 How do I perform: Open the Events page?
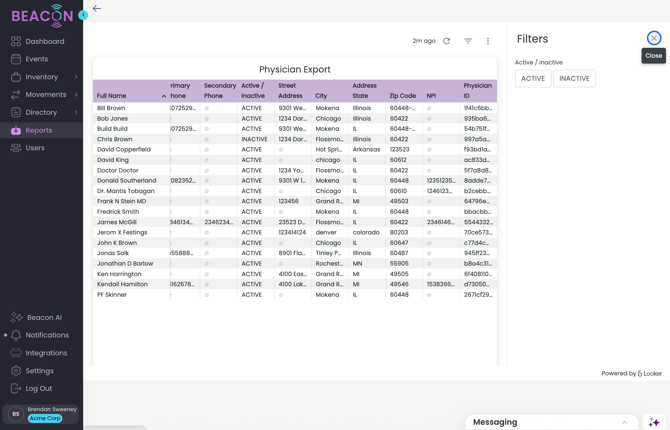pos(36,59)
